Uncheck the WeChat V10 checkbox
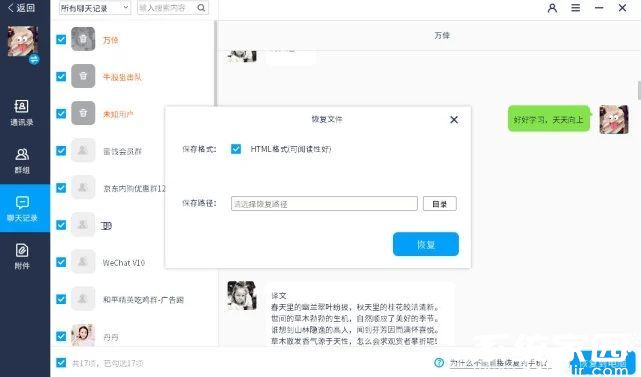The height and width of the screenshot is (377, 641). (61, 262)
